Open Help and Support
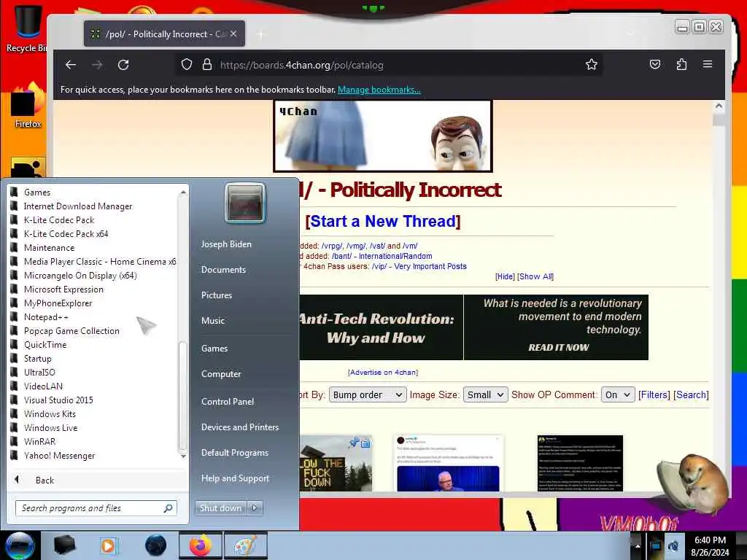 (236, 478)
